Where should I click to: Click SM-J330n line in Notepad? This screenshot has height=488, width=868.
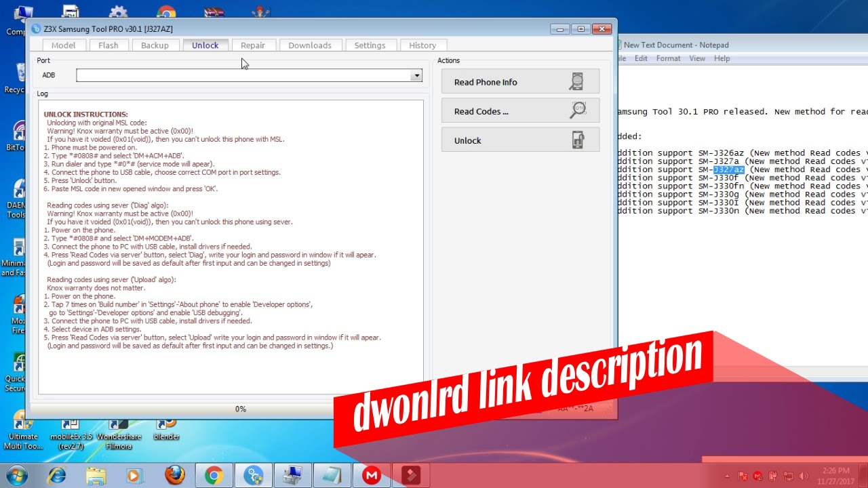coord(743,211)
